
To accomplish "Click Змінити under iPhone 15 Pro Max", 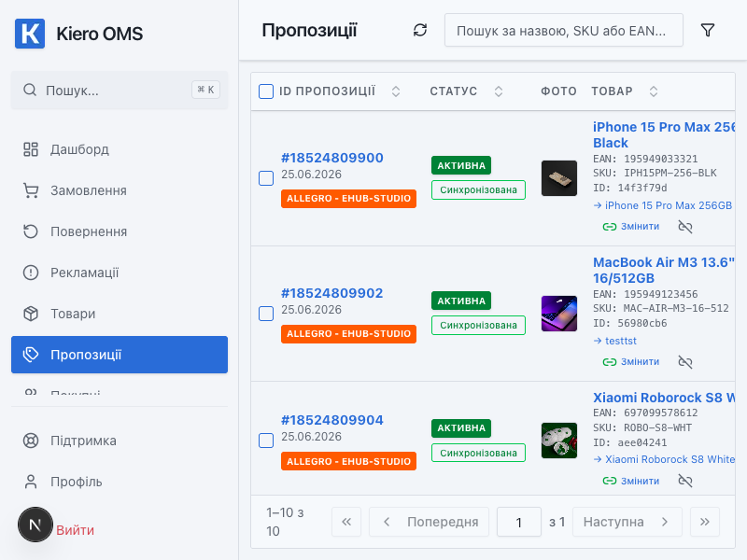I will pyautogui.click(x=631, y=227).
